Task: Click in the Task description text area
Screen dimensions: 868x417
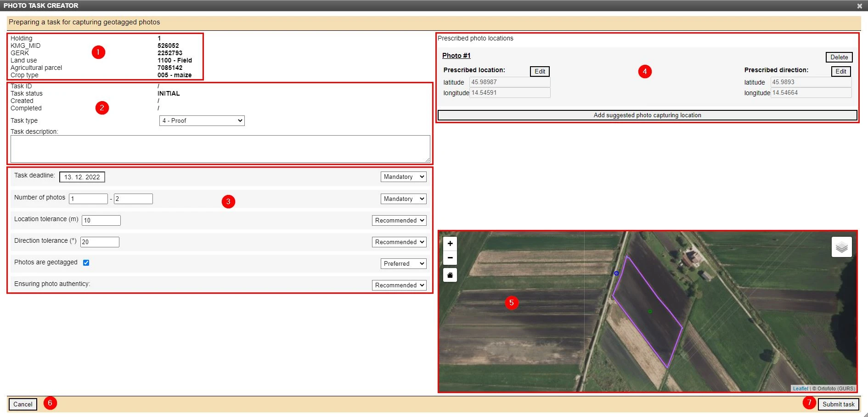Action: [220, 149]
